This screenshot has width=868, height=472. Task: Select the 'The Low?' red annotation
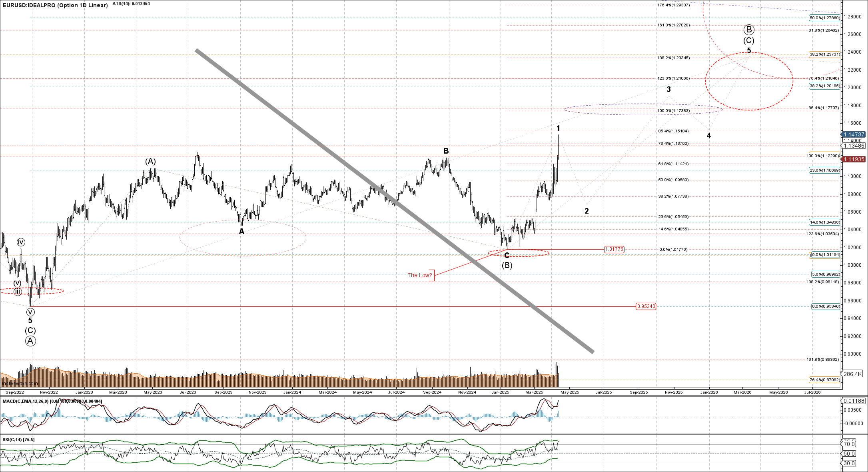[x=420, y=275]
